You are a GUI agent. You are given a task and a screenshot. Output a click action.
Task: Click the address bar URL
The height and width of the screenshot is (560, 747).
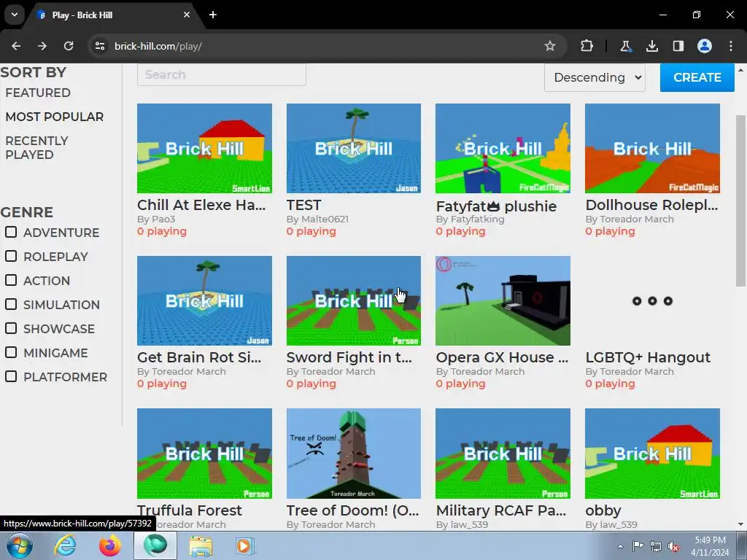point(158,46)
